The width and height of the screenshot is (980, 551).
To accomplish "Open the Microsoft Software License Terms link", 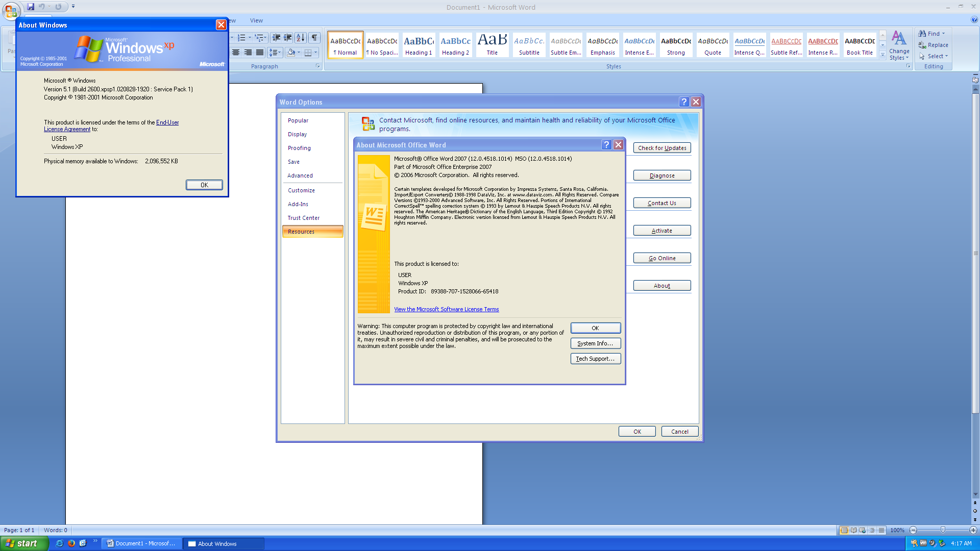I will 446,309.
